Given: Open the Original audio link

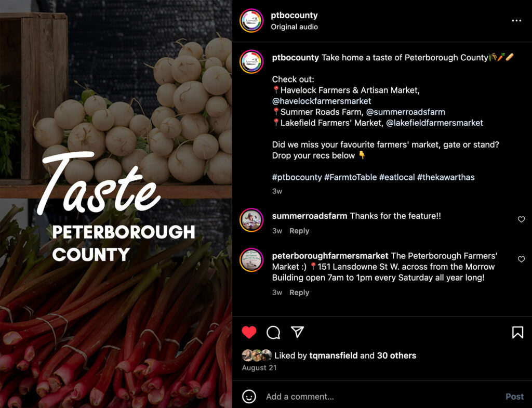Looking at the screenshot, I should point(294,27).
